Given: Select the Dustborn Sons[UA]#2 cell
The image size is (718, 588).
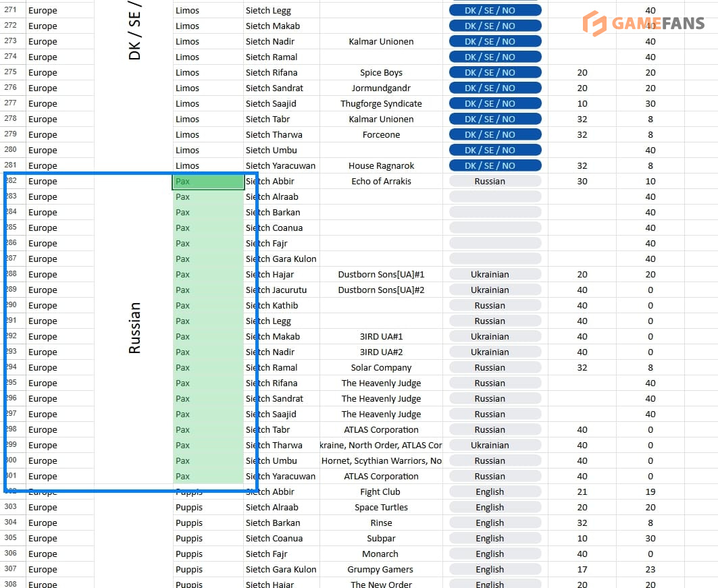Looking at the screenshot, I should 381,290.
